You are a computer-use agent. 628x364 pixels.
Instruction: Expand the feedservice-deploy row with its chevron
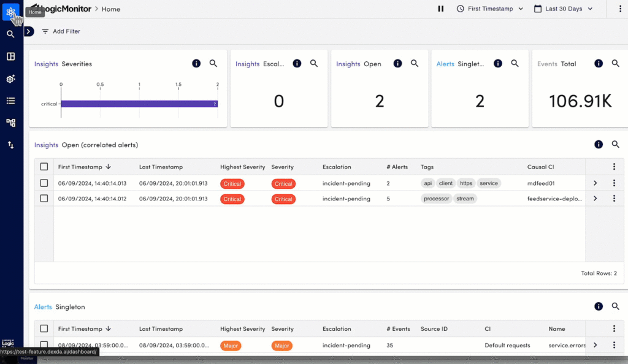point(594,199)
